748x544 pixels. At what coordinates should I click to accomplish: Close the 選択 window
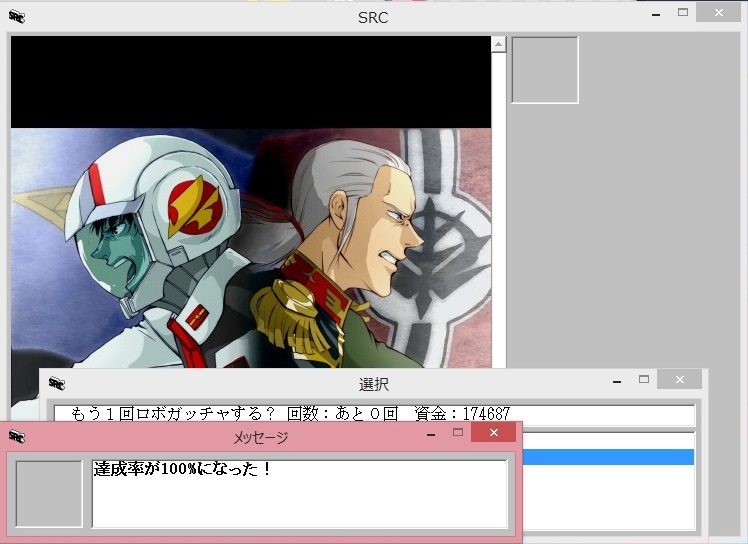click(679, 379)
